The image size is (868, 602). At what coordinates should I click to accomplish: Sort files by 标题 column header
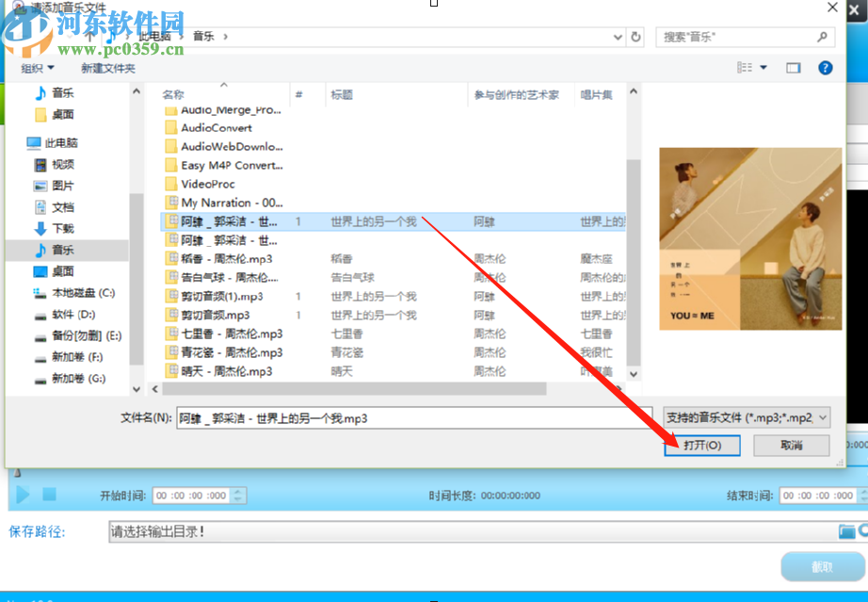(x=342, y=95)
